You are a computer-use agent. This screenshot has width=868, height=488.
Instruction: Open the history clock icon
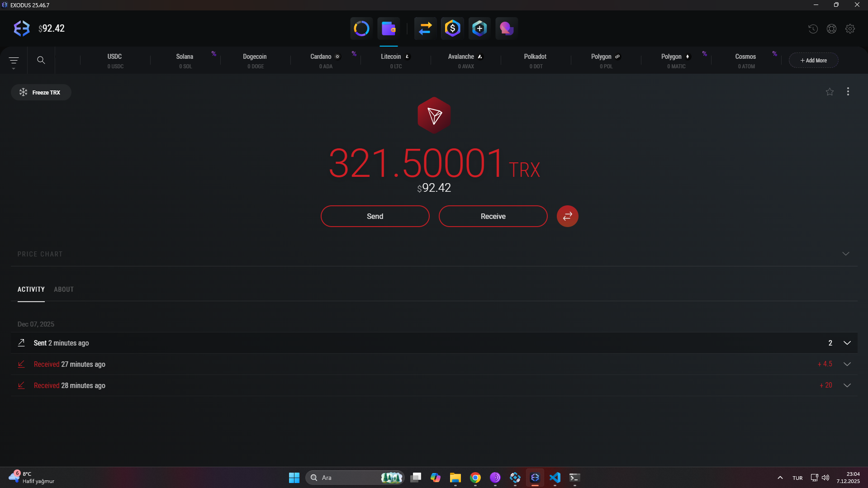click(x=813, y=29)
